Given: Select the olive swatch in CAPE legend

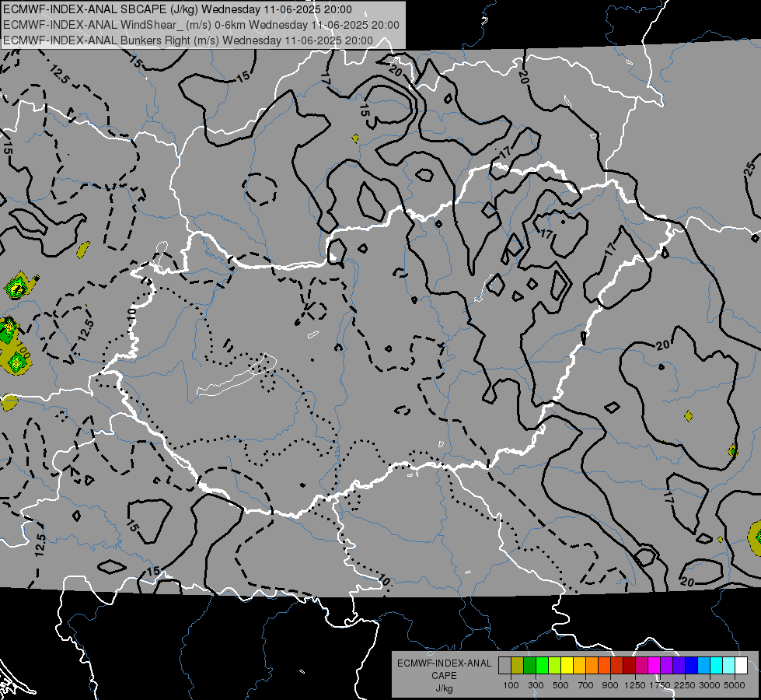Looking at the screenshot, I should click(x=518, y=665).
